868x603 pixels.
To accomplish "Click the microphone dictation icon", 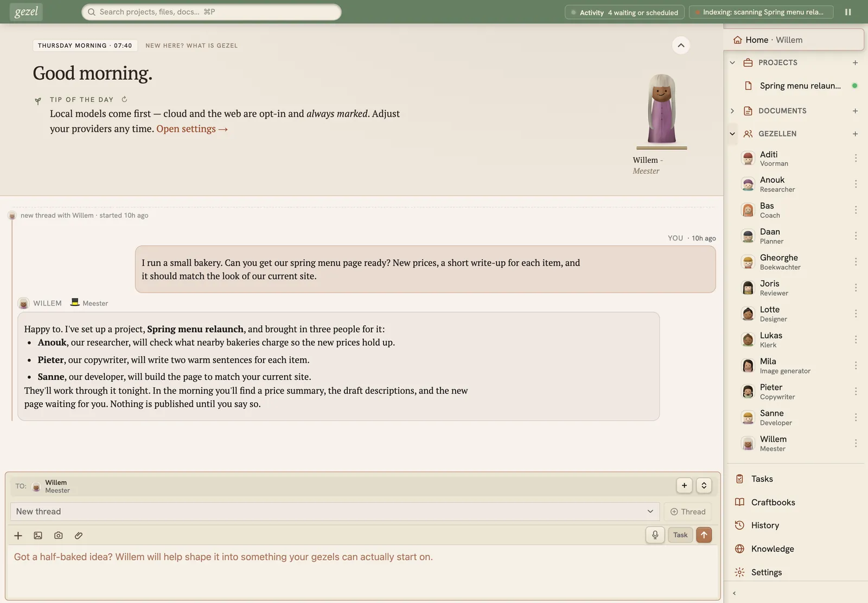I will click(655, 535).
